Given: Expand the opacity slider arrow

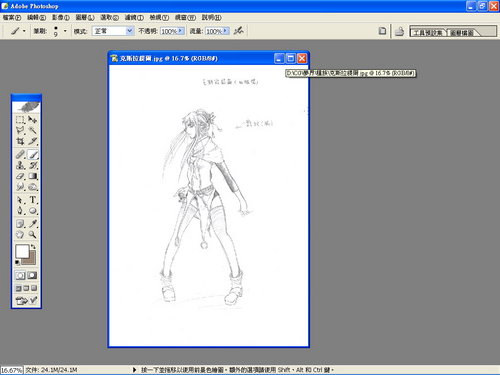Looking at the screenshot, I should point(181,31).
